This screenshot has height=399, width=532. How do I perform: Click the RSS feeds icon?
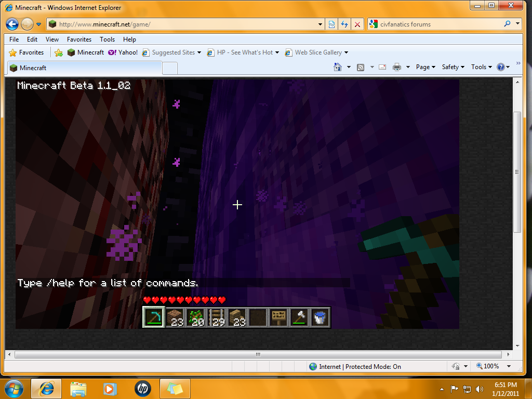361,67
